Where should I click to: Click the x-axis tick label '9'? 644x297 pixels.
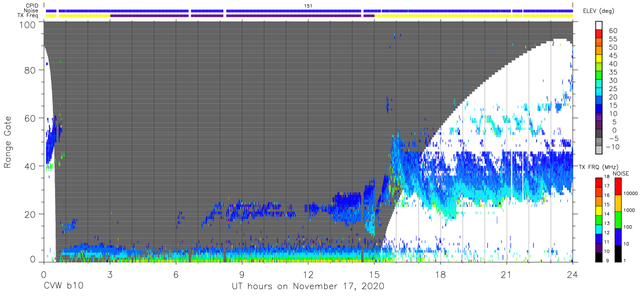point(242,273)
